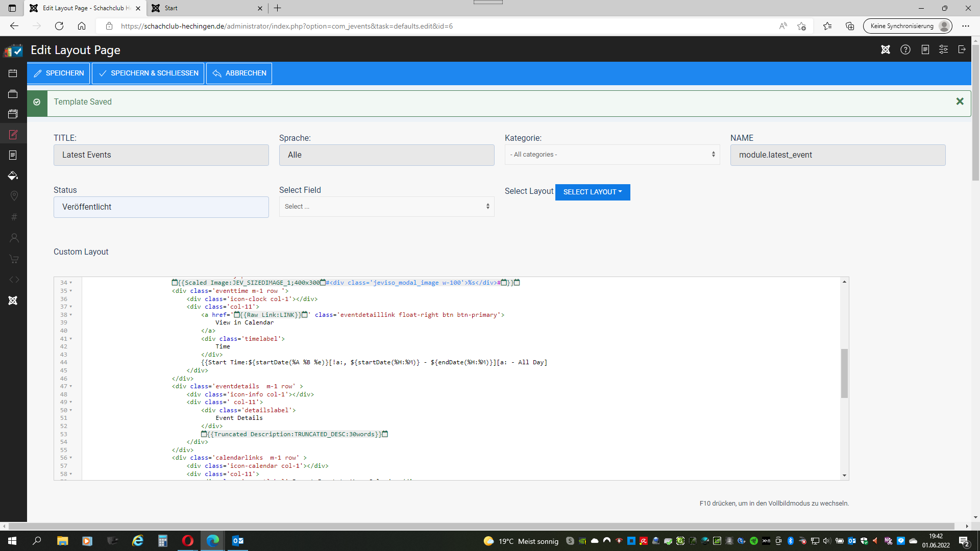Open the code brackets icon in sidebar
The image size is (980, 551).
[13, 280]
